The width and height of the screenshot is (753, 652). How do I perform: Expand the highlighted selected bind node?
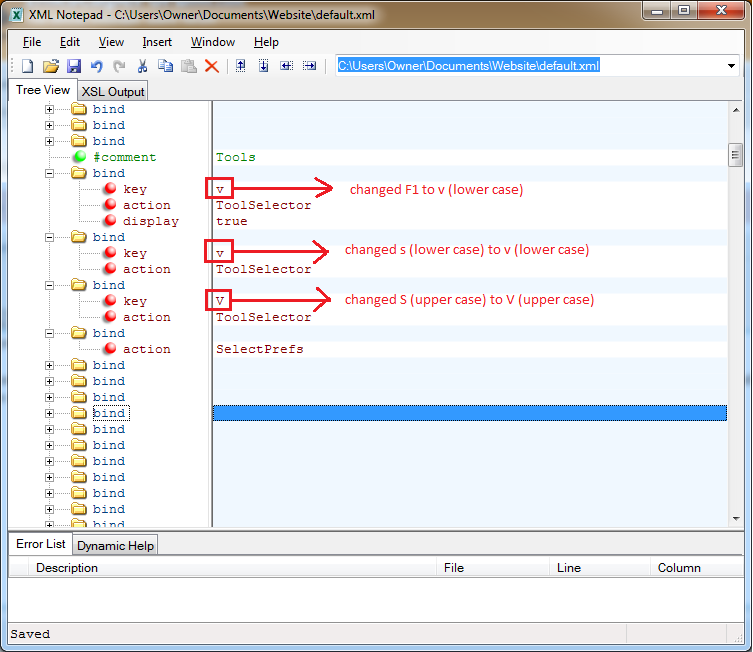[x=49, y=413]
